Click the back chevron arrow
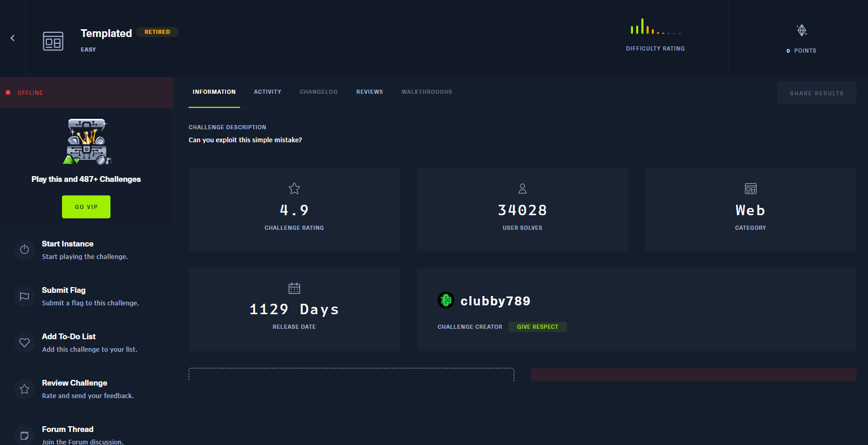The width and height of the screenshot is (868, 445). 13,38
